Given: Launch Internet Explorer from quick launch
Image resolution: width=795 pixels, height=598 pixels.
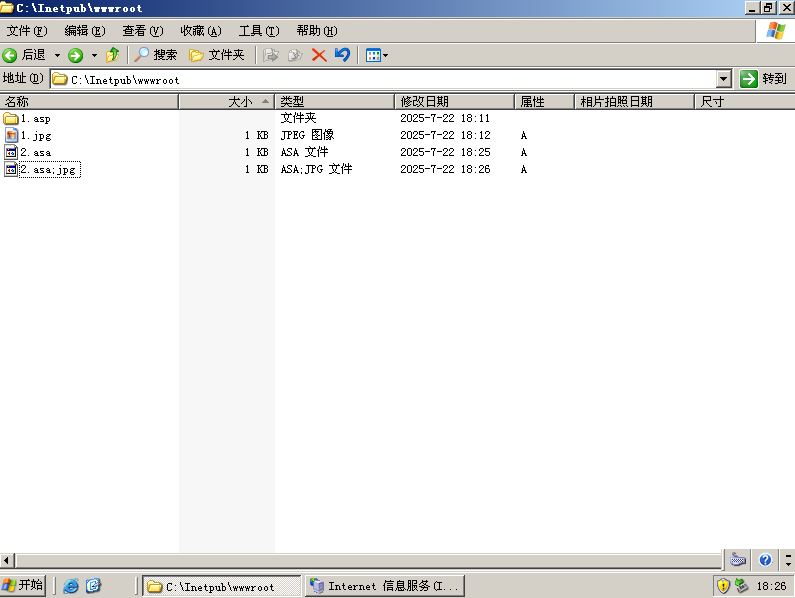Looking at the screenshot, I should point(71,586).
